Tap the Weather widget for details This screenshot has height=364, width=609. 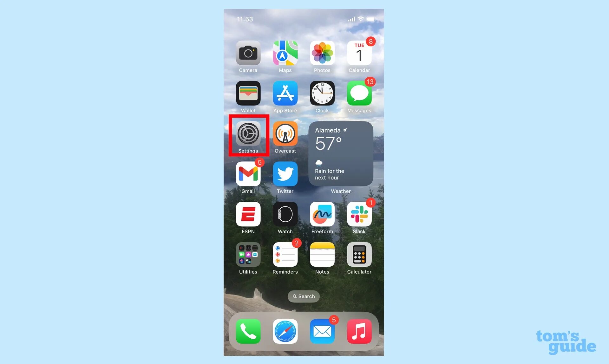(x=340, y=154)
